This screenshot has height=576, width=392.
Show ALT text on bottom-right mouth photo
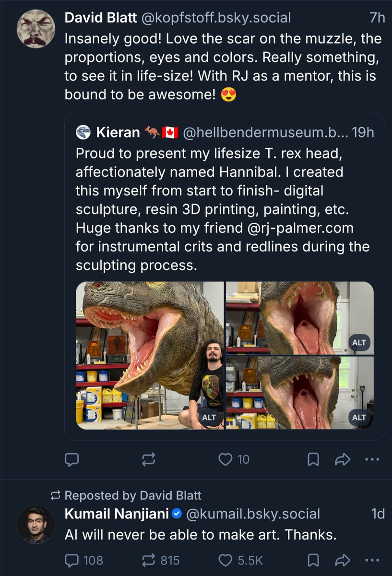[359, 417]
